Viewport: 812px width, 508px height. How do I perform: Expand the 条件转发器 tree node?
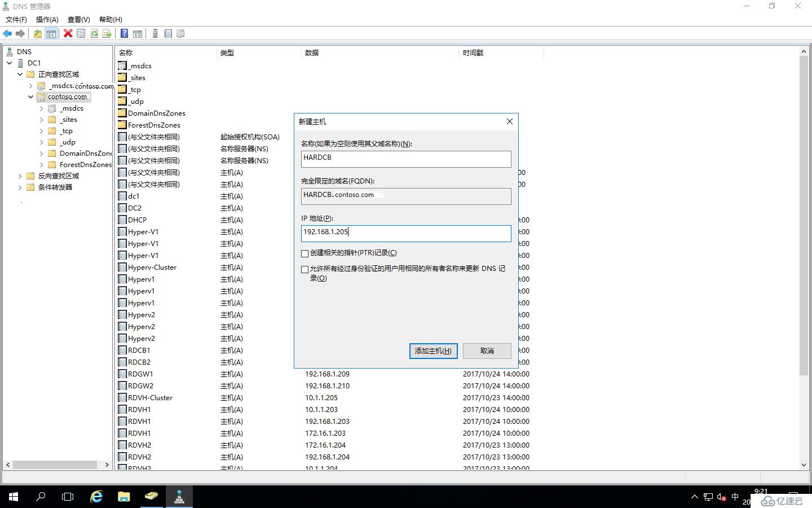(x=20, y=187)
